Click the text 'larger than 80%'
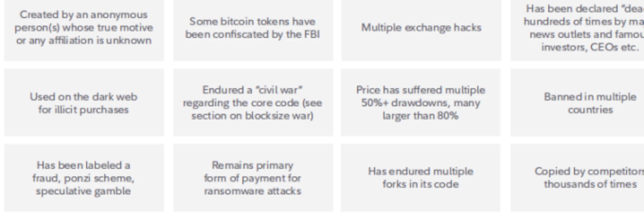This screenshot has height=222, width=644. point(421,116)
